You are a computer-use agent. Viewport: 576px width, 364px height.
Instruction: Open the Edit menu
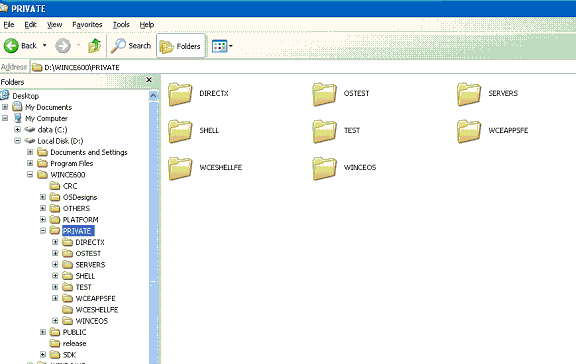pyautogui.click(x=30, y=25)
